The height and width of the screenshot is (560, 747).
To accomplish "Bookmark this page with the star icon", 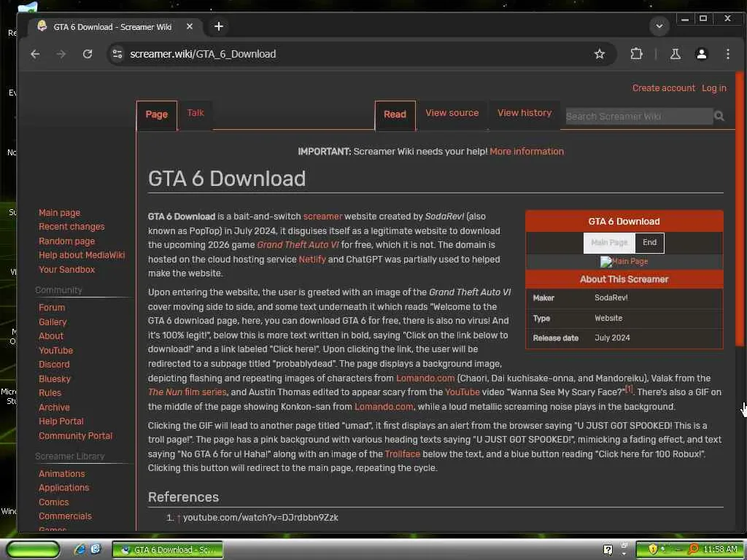I will pyautogui.click(x=600, y=54).
